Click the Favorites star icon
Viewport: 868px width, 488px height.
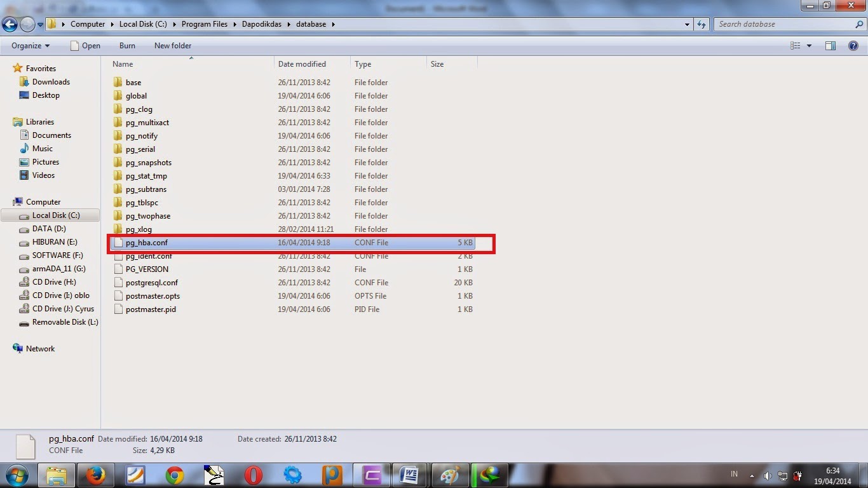pyautogui.click(x=18, y=68)
